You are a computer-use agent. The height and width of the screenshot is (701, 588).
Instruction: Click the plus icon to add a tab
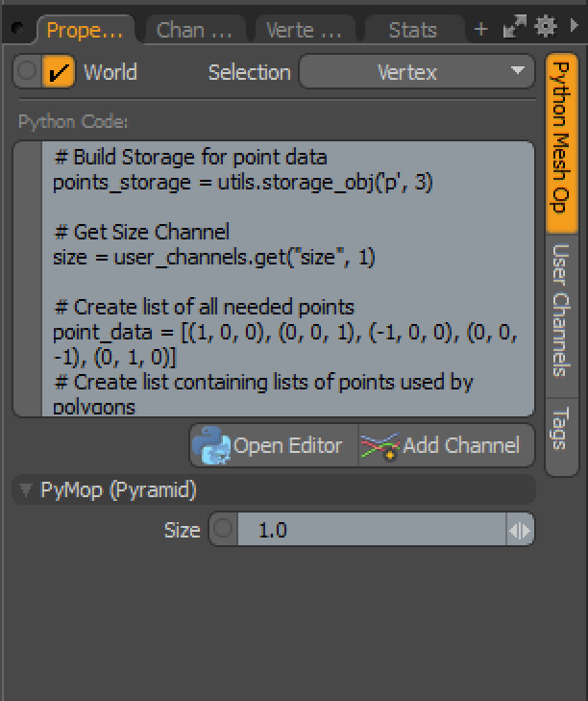point(481,30)
